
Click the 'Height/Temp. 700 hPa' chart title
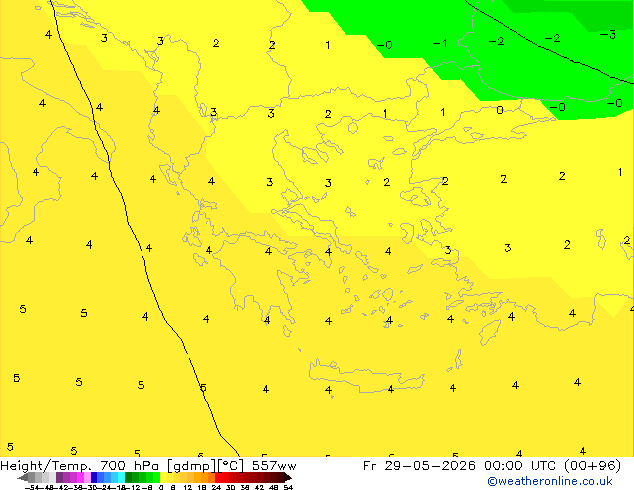click(x=80, y=466)
